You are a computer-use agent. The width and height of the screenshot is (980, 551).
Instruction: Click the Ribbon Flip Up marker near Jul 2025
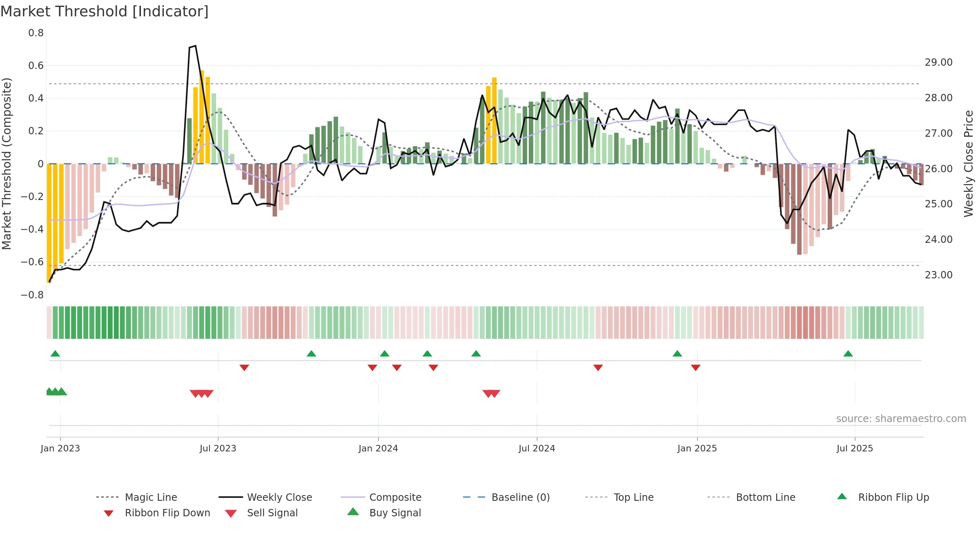point(848,353)
